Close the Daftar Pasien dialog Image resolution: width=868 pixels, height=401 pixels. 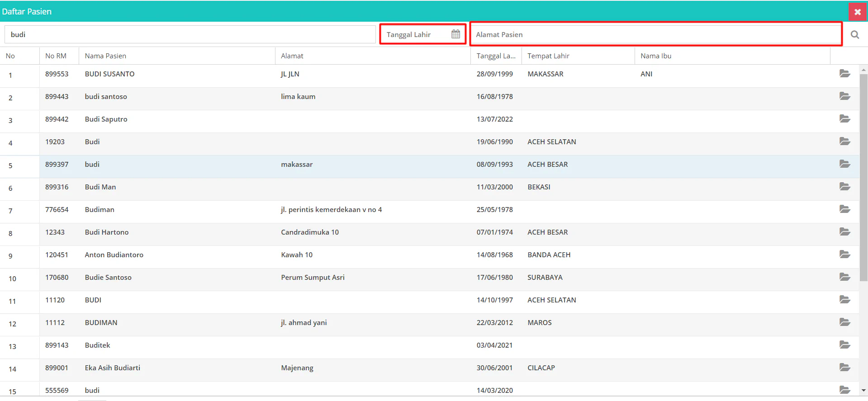(x=858, y=12)
